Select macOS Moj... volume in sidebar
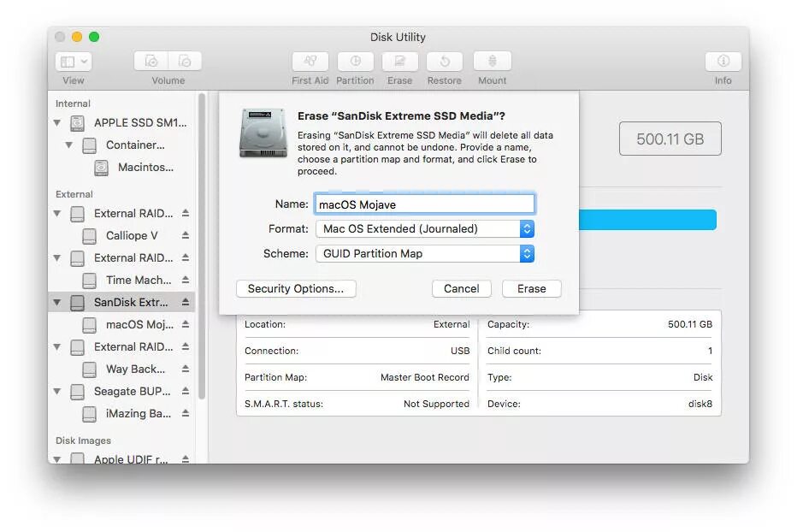Screen dimensions: 797x532 pos(139,324)
